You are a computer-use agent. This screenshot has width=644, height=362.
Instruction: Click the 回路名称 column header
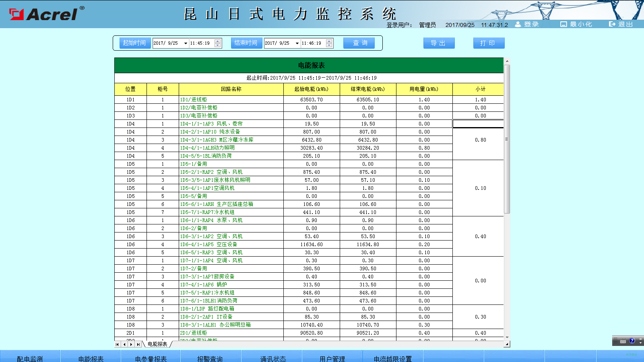pyautogui.click(x=231, y=89)
